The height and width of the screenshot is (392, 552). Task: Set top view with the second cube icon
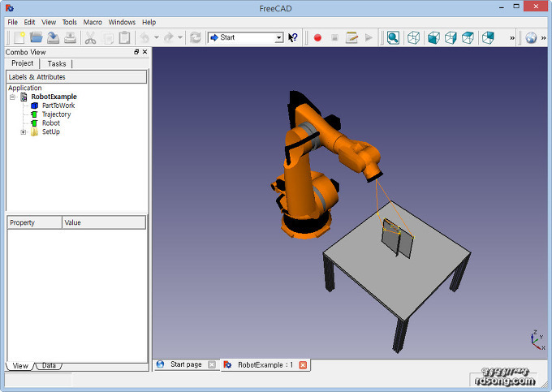[451, 37]
